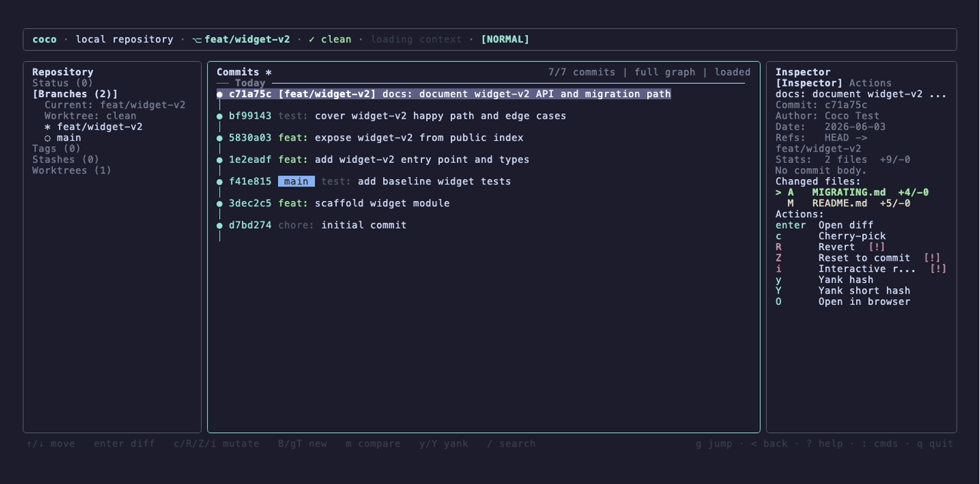980x484 pixels.
Task: Click the asterisk marker beside feat/widget-v2 branch
Action: [x=48, y=127]
